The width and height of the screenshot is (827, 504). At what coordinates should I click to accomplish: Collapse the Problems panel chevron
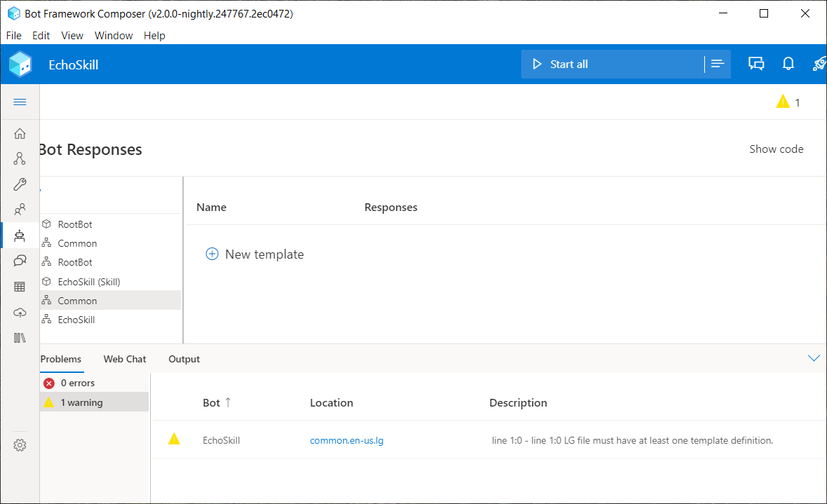[814, 358]
